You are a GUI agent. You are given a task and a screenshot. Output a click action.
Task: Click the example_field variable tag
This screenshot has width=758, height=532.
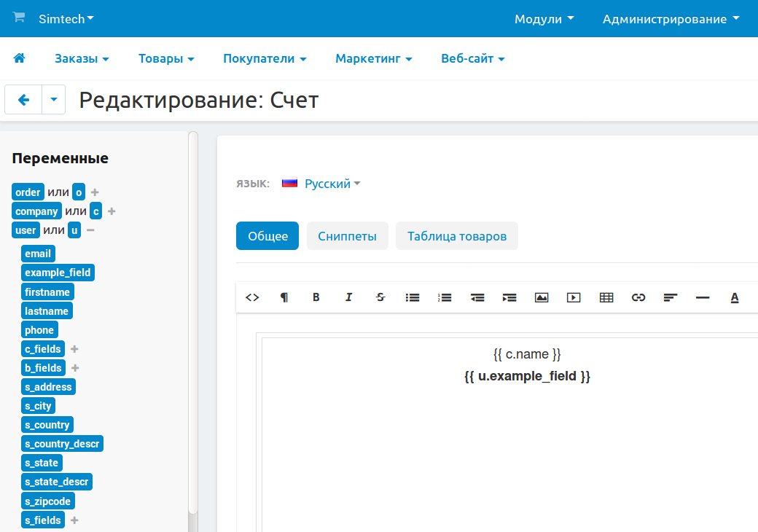[58, 273]
